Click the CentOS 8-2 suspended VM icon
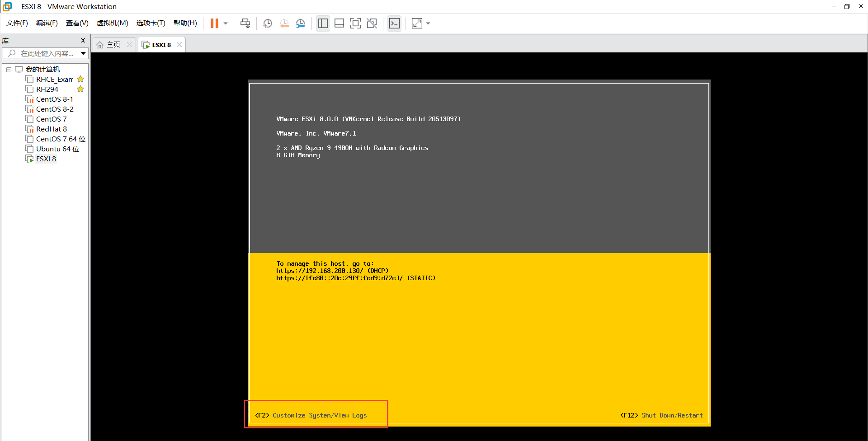This screenshot has width=868, height=441. pyautogui.click(x=29, y=109)
